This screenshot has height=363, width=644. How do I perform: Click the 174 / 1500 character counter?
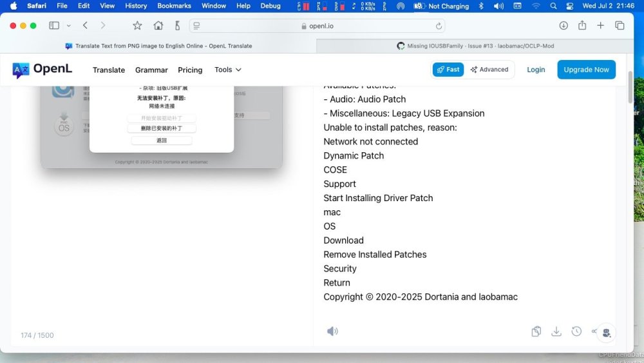(x=37, y=335)
